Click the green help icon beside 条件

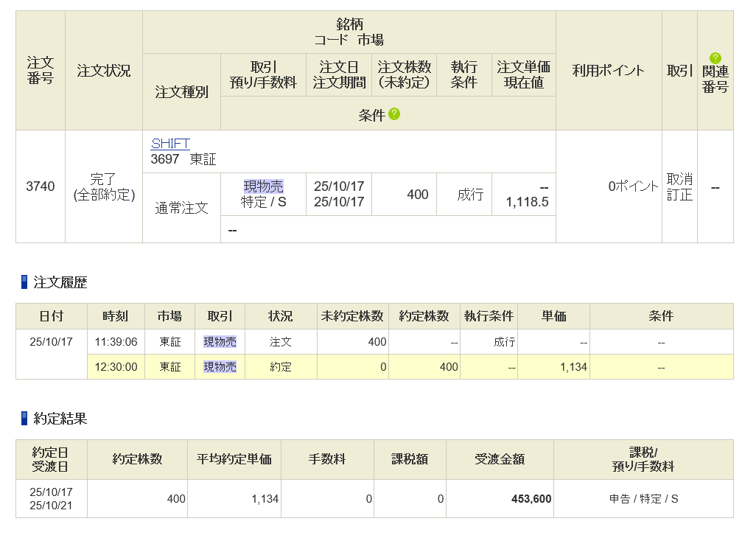(394, 114)
